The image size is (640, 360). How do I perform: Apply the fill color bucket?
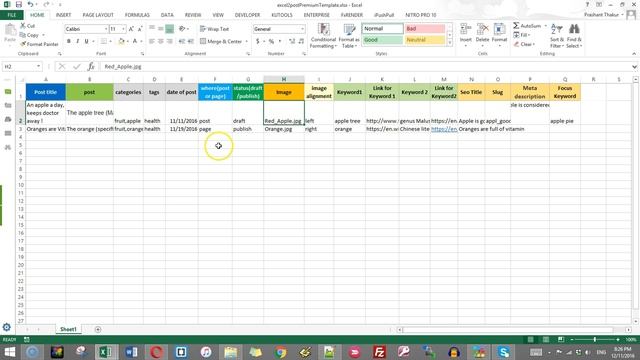[121, 41]
